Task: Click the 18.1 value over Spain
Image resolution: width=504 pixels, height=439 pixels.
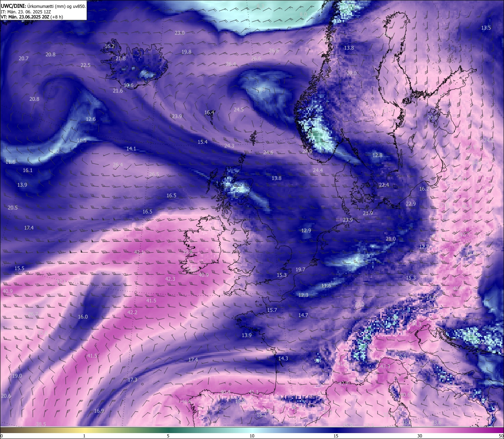Action: point(261,415)
